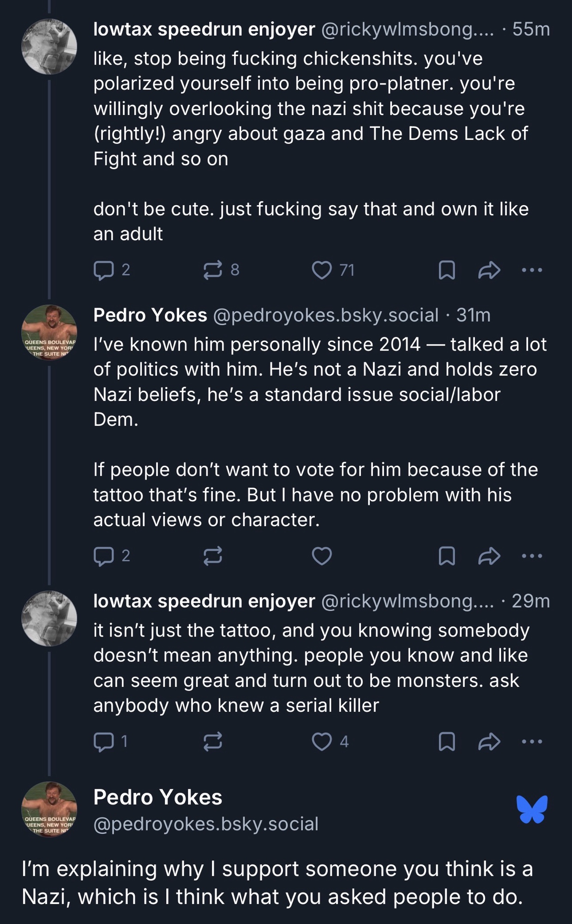572x924 pixels.
Task: Bookmark the 55m chickenshits post
Action: [x=446, y=270]
